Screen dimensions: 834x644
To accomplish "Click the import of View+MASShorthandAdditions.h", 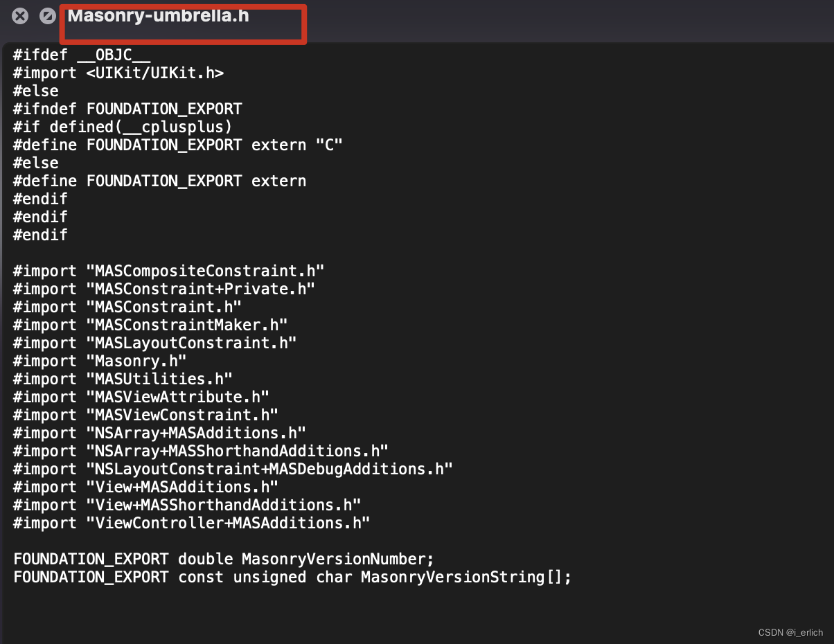I will coord(187,505).
